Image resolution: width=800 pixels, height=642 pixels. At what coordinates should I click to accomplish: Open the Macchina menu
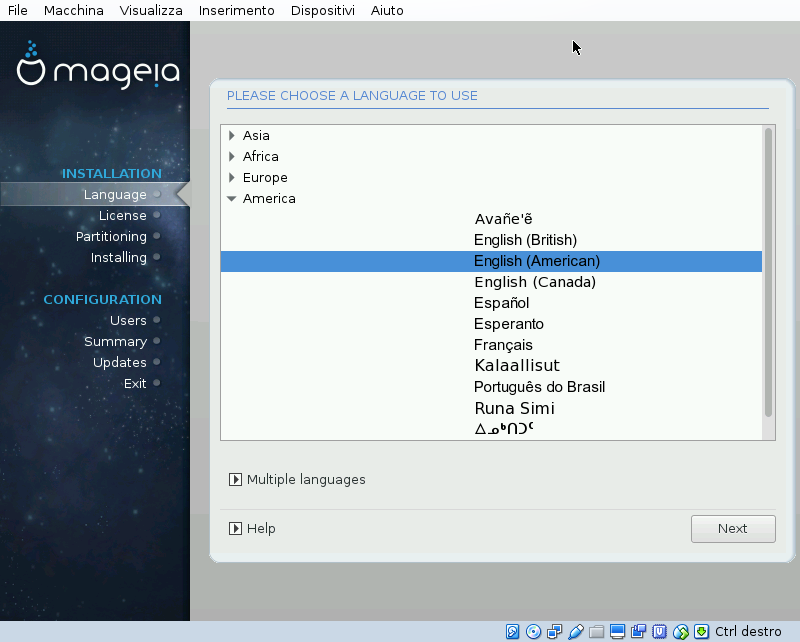pyautogui.click(x=73, y=10)
